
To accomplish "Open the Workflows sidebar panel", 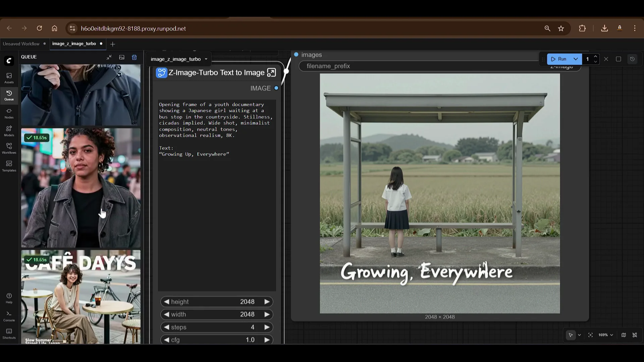I will point(9,148).
